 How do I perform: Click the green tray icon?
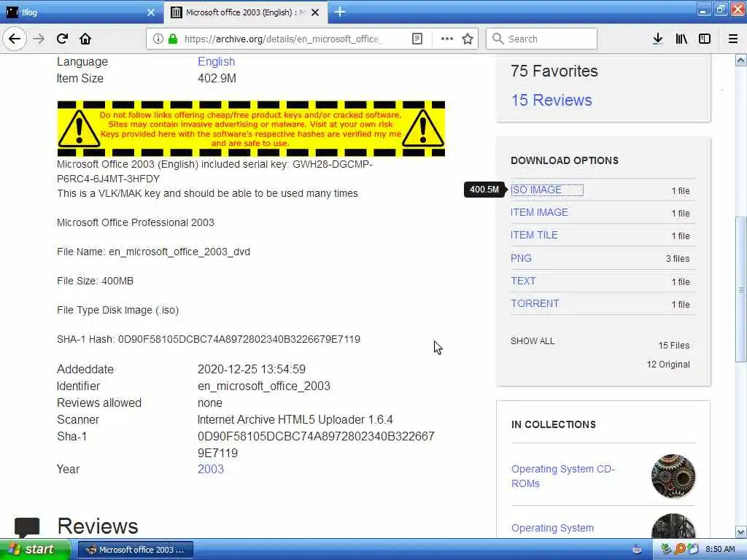pyautogui.click(x=665, y=549)
